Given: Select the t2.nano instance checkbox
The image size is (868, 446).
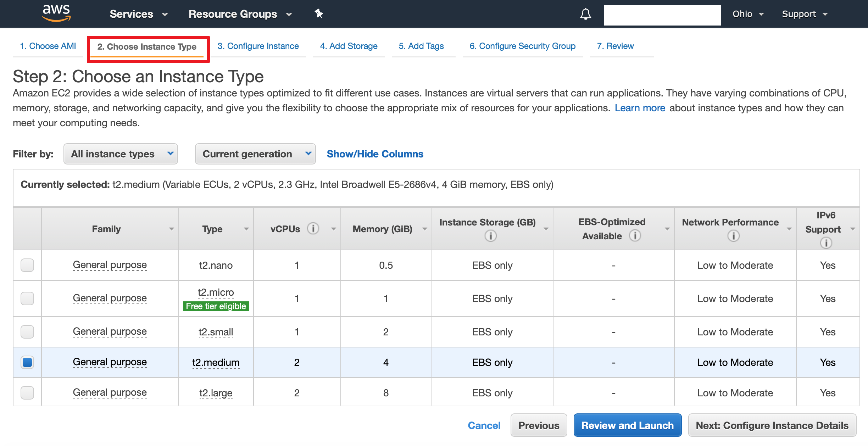Looking at the screenshot, I should [27, 265].
